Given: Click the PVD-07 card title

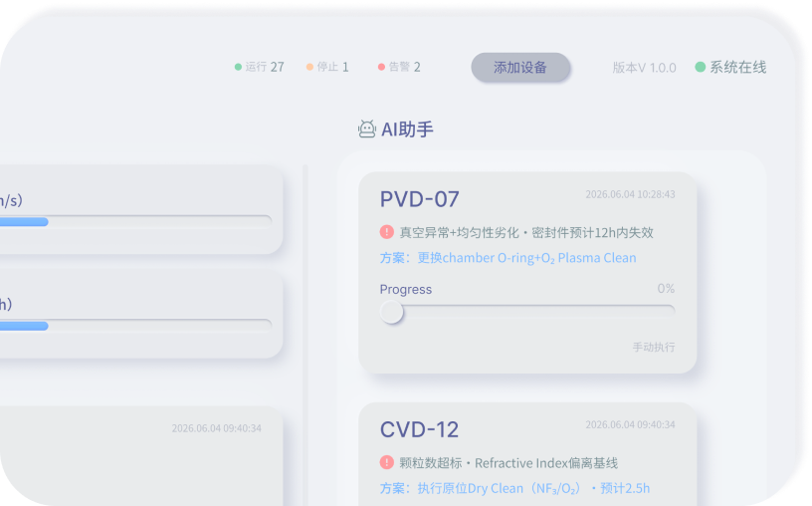Looking at the screenshot, I should click(x=420, y=199).
